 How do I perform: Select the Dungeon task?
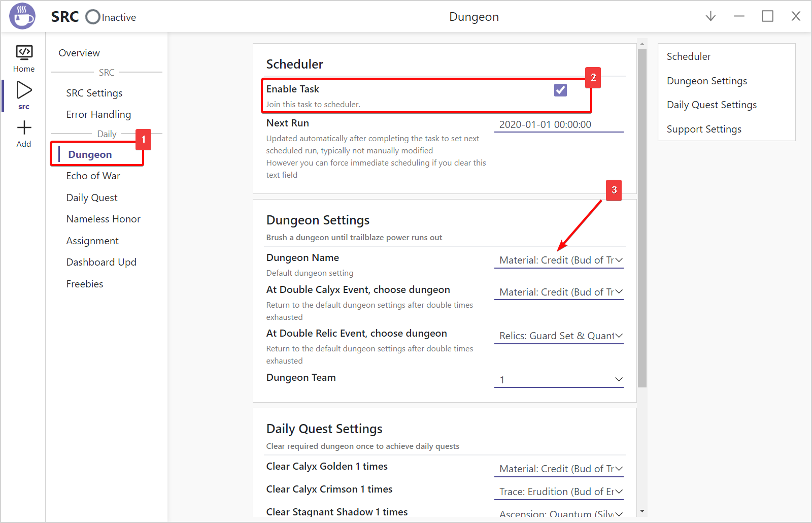coord(90,154)
